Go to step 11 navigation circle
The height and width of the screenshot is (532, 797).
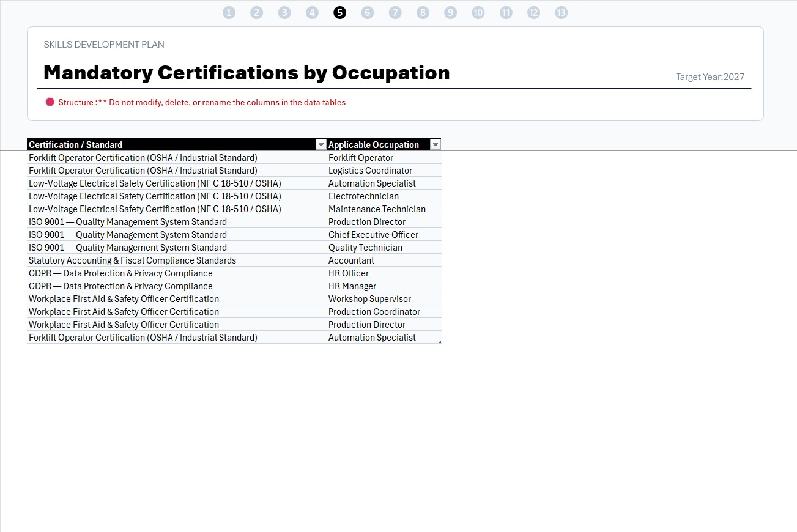pyautogui.click(x=506, y=13)
